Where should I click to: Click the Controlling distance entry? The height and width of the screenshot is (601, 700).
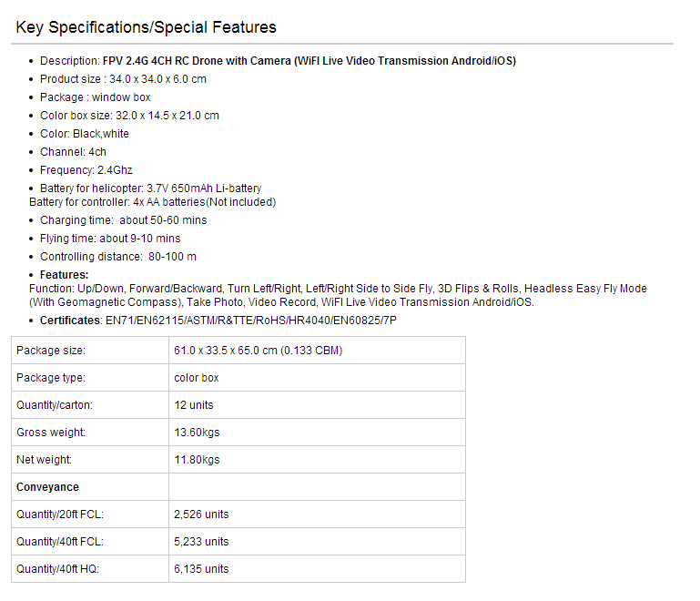118,257
